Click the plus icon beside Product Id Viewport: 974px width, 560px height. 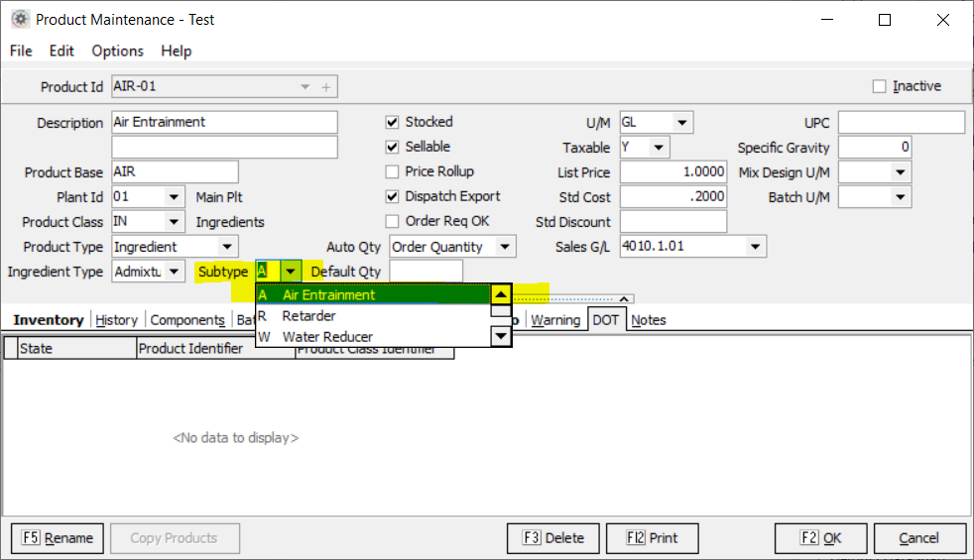[326, 87]
